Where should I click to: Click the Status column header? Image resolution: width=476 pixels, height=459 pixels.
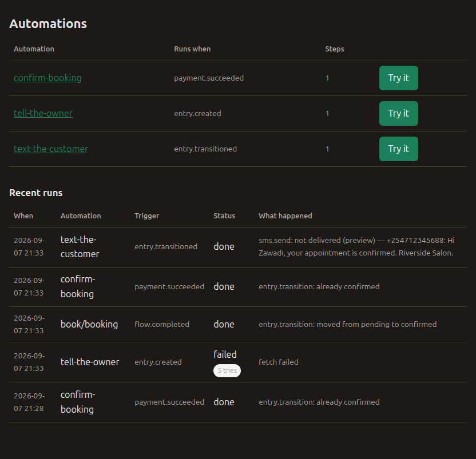(x=224, y=215)
